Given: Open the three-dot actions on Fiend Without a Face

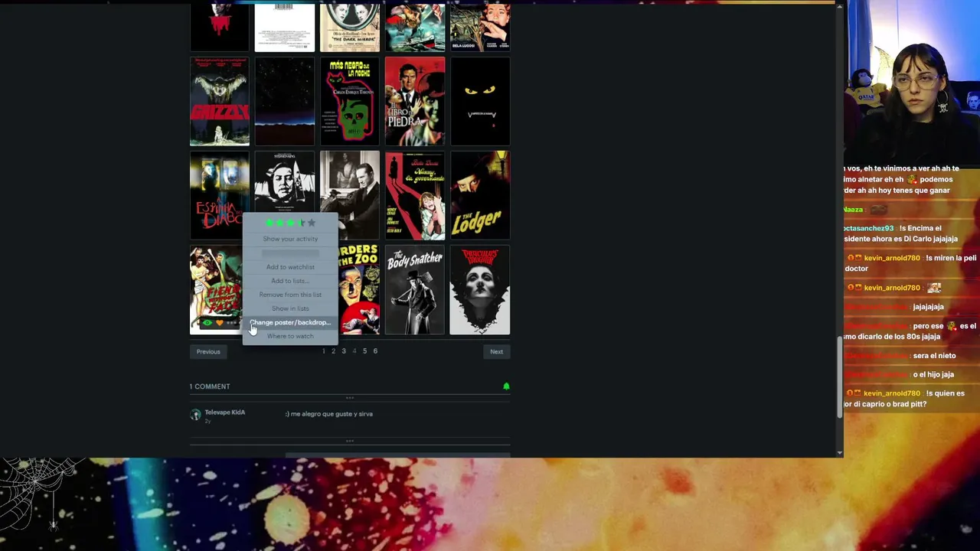Looking at the screenshot, I should point(231,323).
